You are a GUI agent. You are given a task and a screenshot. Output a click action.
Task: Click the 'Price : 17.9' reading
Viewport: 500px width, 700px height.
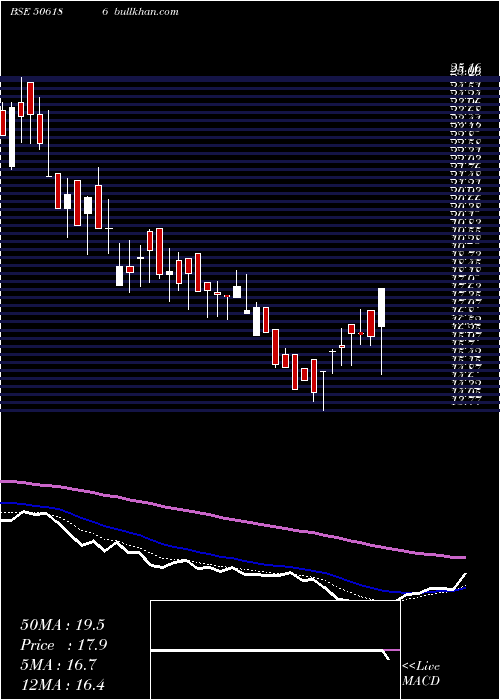click(64, 645)
